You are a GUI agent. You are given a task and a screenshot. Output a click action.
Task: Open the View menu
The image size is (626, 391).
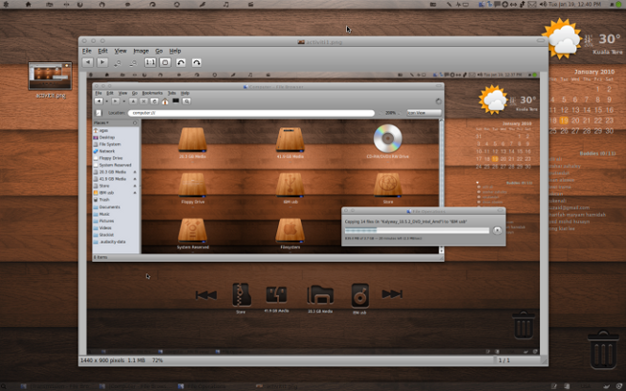pyautogui.click(x=120, y=51)
